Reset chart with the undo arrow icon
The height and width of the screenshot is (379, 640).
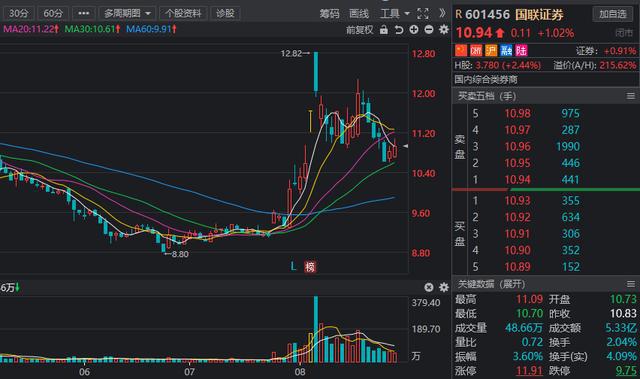point(399,30)
